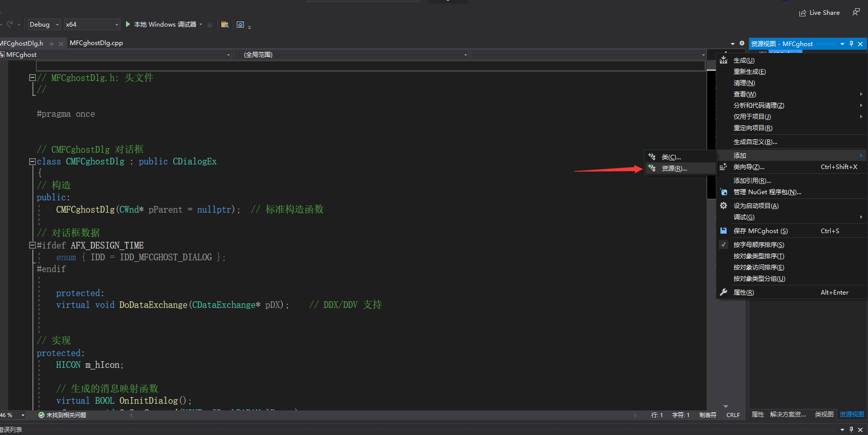Open the x64 platform dropdown
Viewport: 868px width, 435px height.
[x=92, y=24]
